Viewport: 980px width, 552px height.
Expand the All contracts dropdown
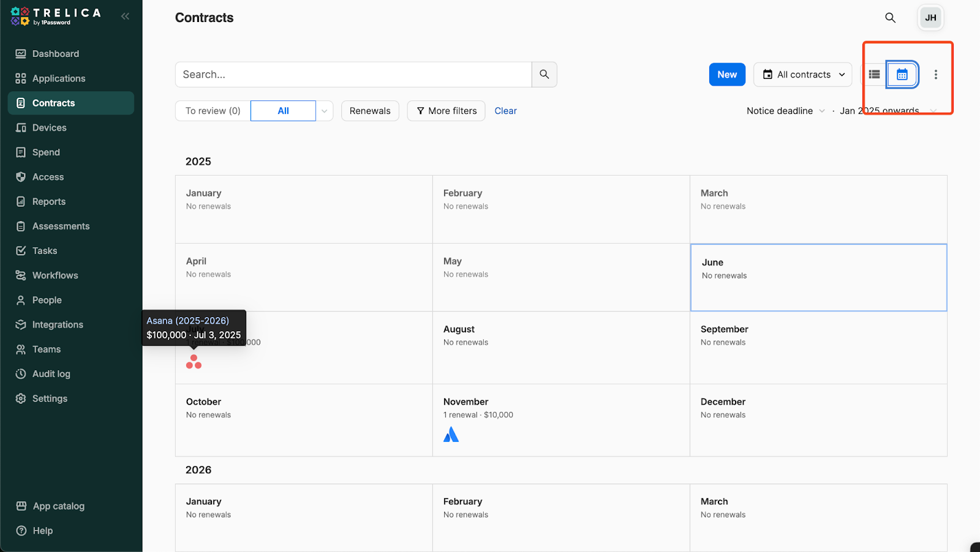coord(802,75)
